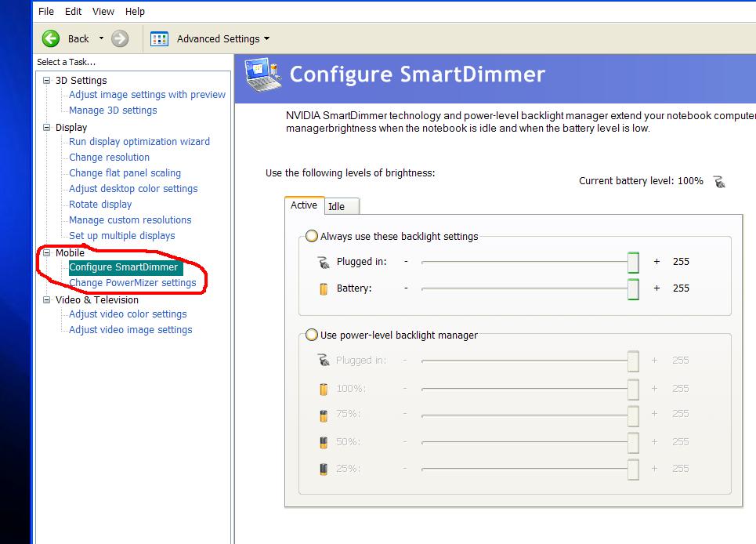756x544 pixels.
Task: Click the 3D Settings category label
Action: (x=81, y=80)
